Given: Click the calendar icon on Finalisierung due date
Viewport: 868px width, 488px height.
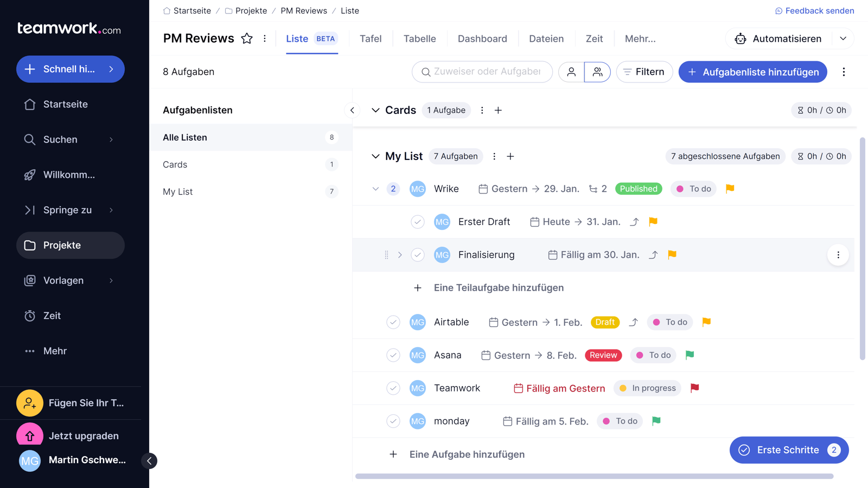Looking at the screenshot, I should click(x=553, y=254).
